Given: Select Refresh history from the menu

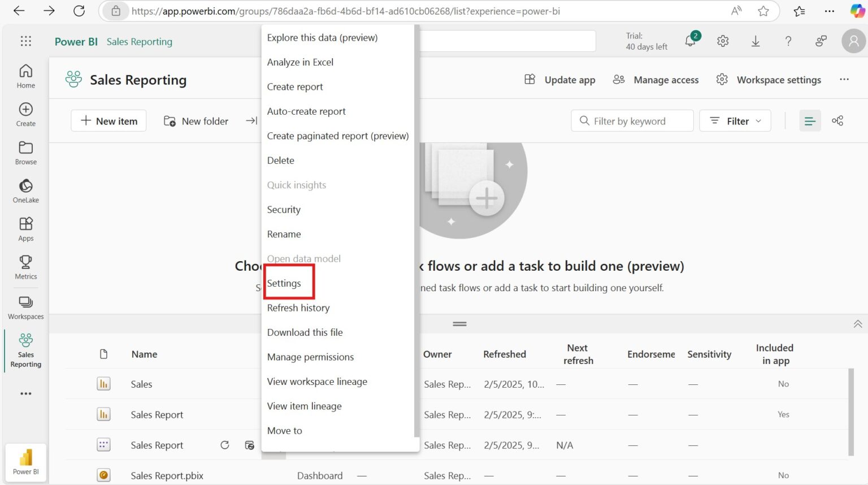Looking at the screenshot, I should (x=298, y=308).
